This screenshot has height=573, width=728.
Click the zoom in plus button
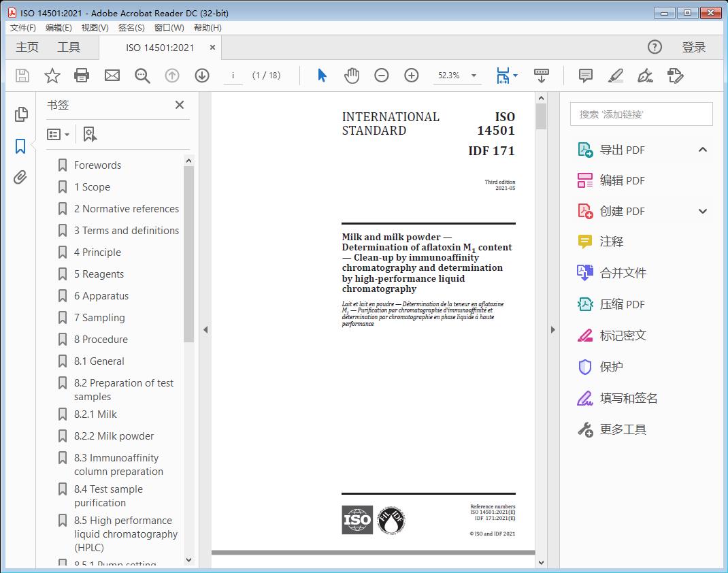(411, 76)
